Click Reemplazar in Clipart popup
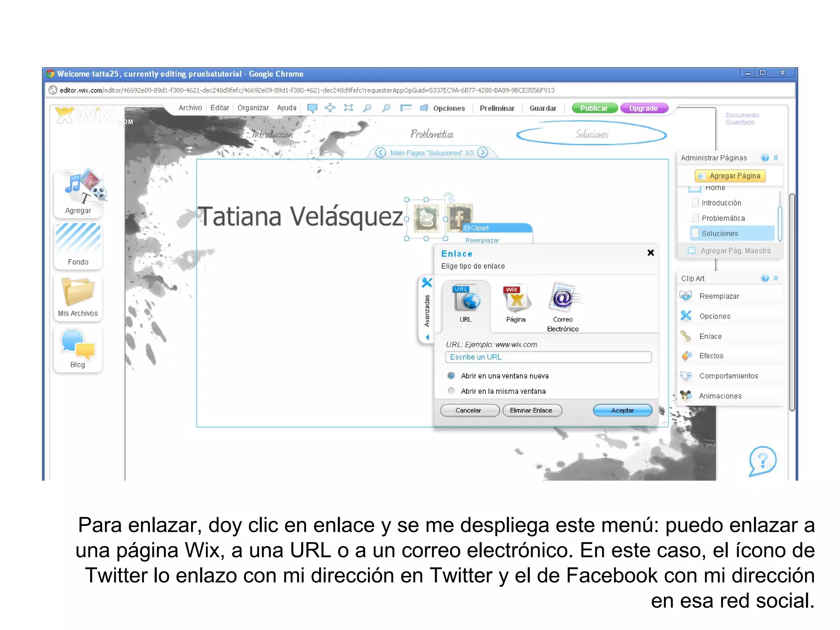The image size is (840, 630). pyautogui.click(x=482, y=240)
